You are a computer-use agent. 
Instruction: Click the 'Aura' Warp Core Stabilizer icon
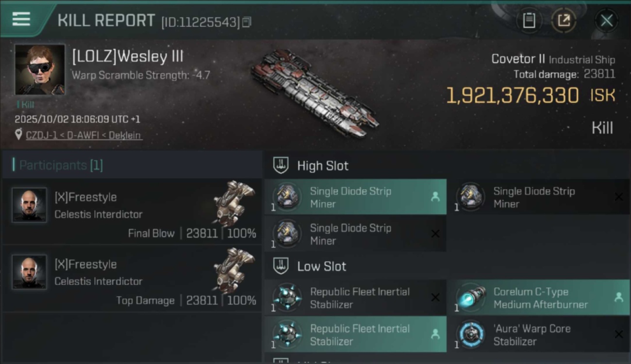click(x=471, y=335)
